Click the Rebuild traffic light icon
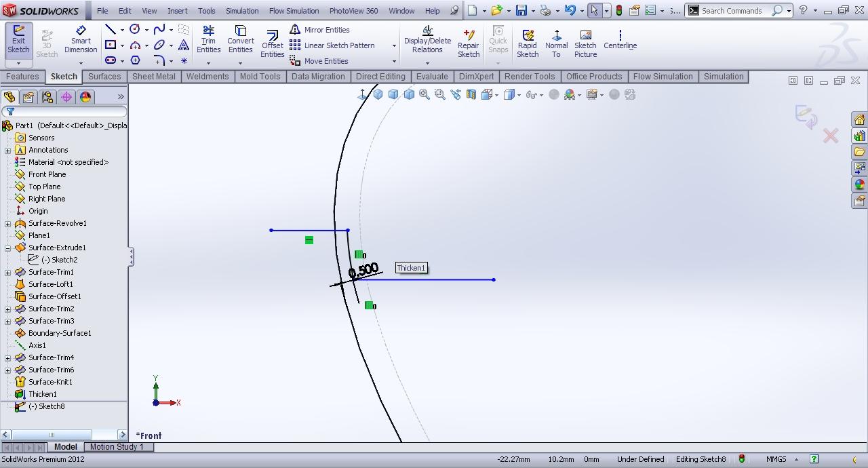The width and height of the screenshot is (868, 468). [619, 11]
